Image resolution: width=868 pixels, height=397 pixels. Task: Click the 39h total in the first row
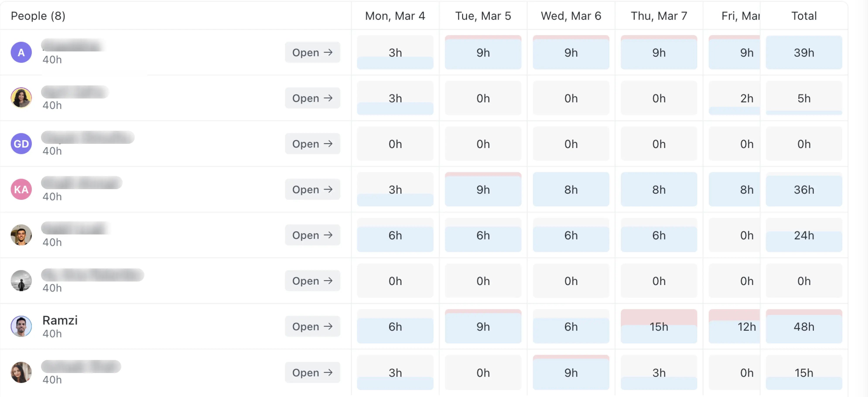[x=804, y=52]
